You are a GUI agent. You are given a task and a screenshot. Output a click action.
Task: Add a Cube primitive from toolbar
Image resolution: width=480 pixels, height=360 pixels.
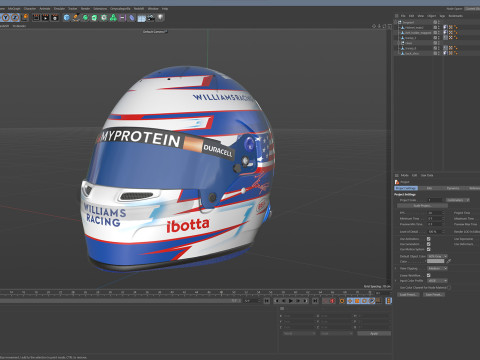pos(66,17)
